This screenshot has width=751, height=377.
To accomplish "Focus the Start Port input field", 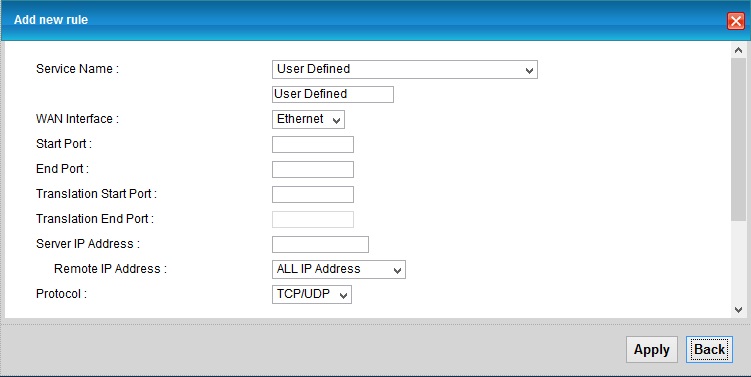I will pyautogui.click(x=313, y=144).
